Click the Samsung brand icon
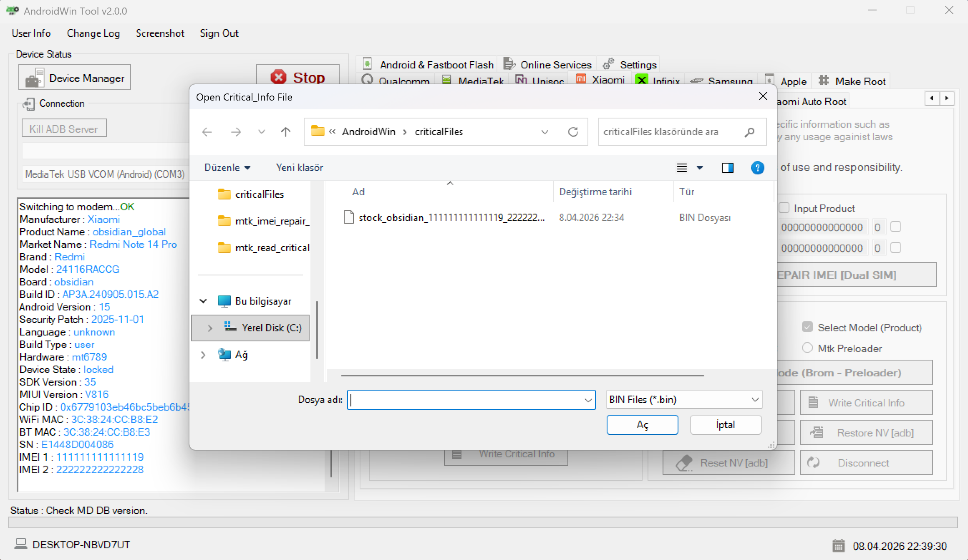 (696, 81)
